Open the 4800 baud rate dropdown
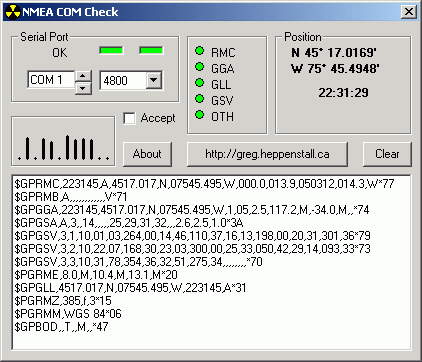Viewport: 422px width, 362px height. (154, 80)
